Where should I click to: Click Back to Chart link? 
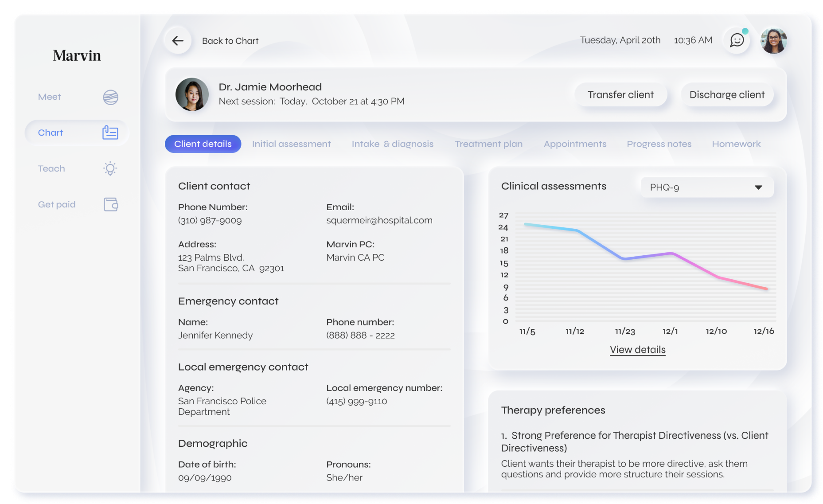(x=230, y=41)
